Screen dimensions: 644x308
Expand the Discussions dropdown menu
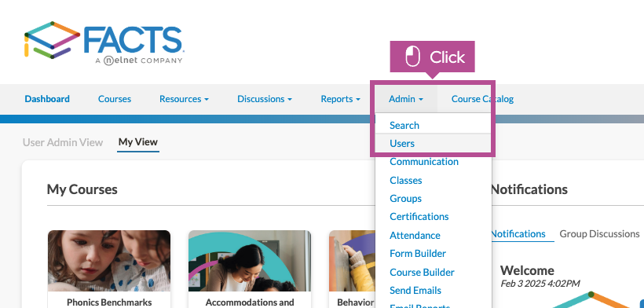point(265,99)
